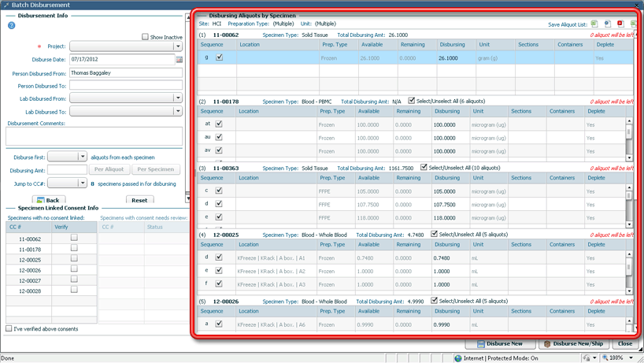Click the security lock icon in status bar
644x363 pixels.
587,358
